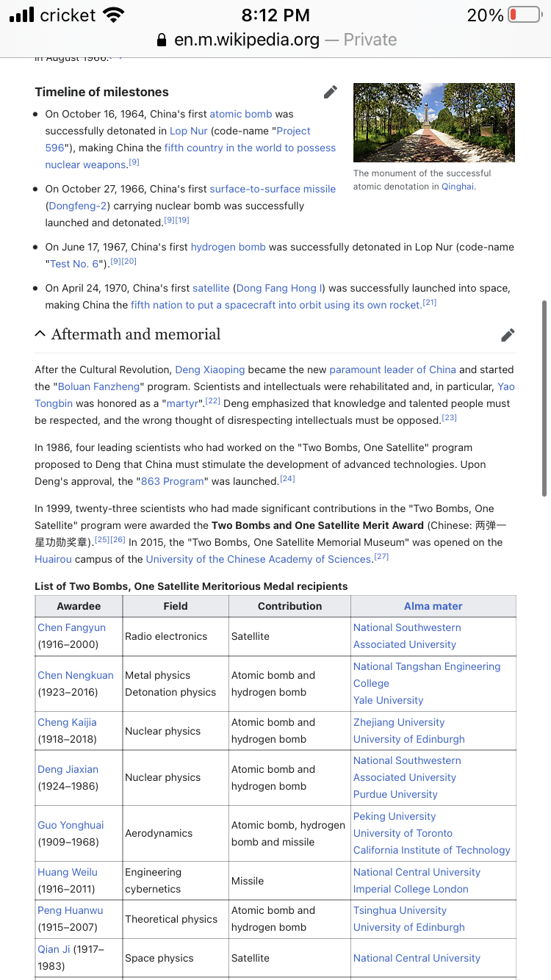551x980 pixels.
Task: Tap citation [27] after Academy of Sciences
Action: point(381,556)
